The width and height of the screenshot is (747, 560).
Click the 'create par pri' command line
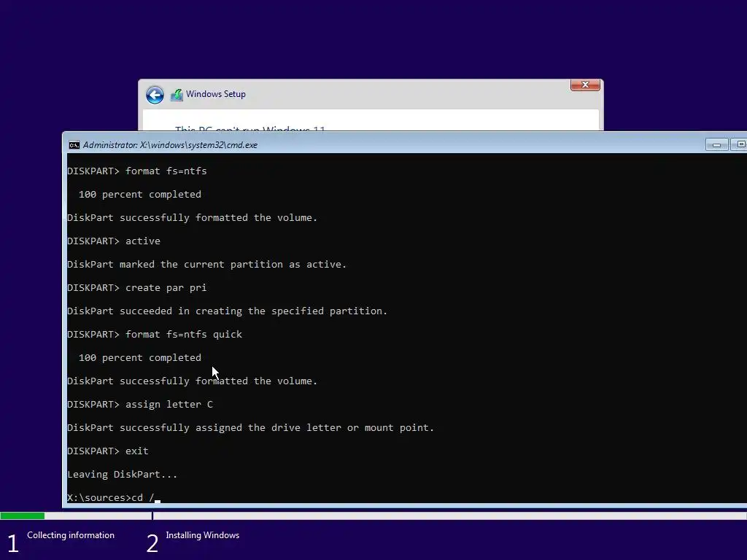point(136,287)
